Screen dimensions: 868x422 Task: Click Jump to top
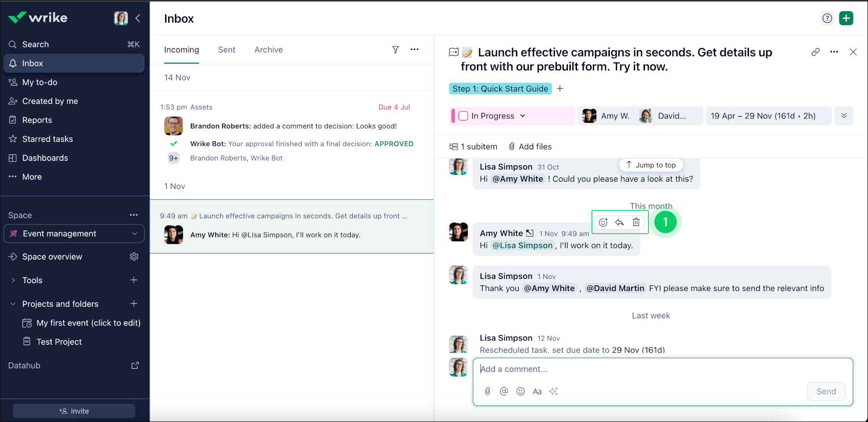coord(651,165)
